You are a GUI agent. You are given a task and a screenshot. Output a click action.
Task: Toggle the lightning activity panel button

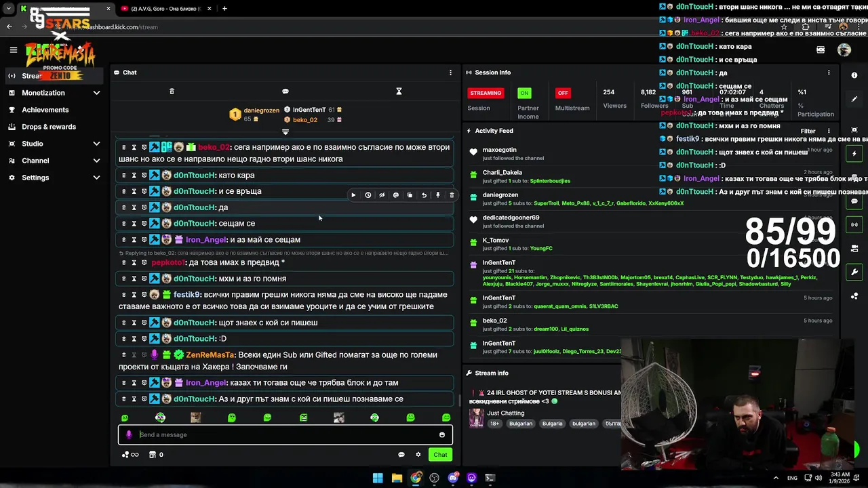(854, 154)
